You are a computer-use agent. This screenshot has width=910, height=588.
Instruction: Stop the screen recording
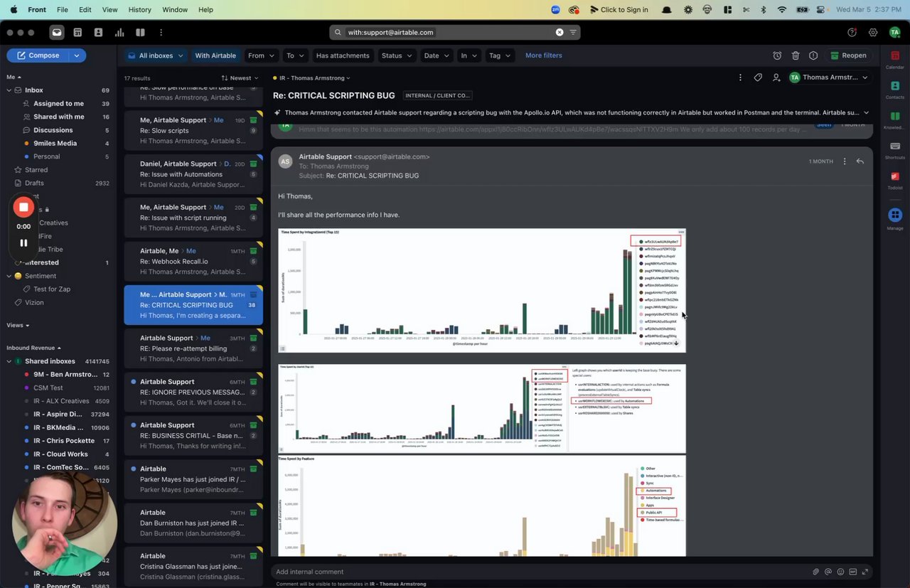point(23,207)
